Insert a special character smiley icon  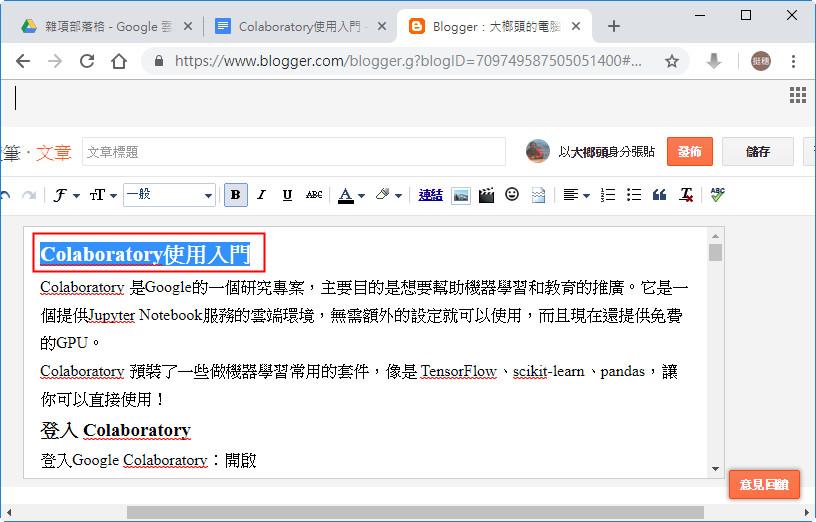coord(512,195)
